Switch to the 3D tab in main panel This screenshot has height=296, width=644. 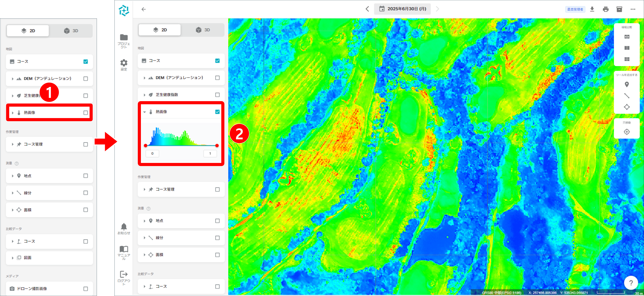[203, 30]
